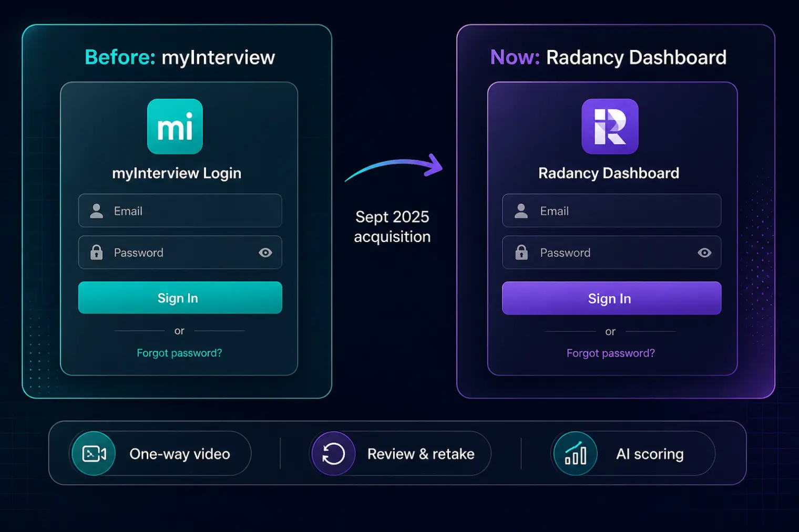Click the Email field in Radancy Dashboard
Image resolution: width=799 pixels, height=532 pixels.
(x=612, y=211)
